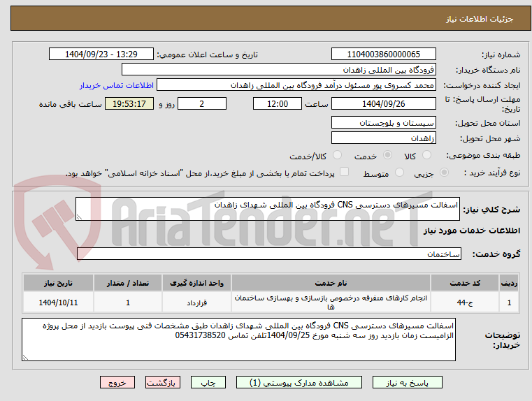Viewport: 532px width, 401px height.
Task: Open اطلاعات تماس خریدار link
Action: click(x=116, y=85)
